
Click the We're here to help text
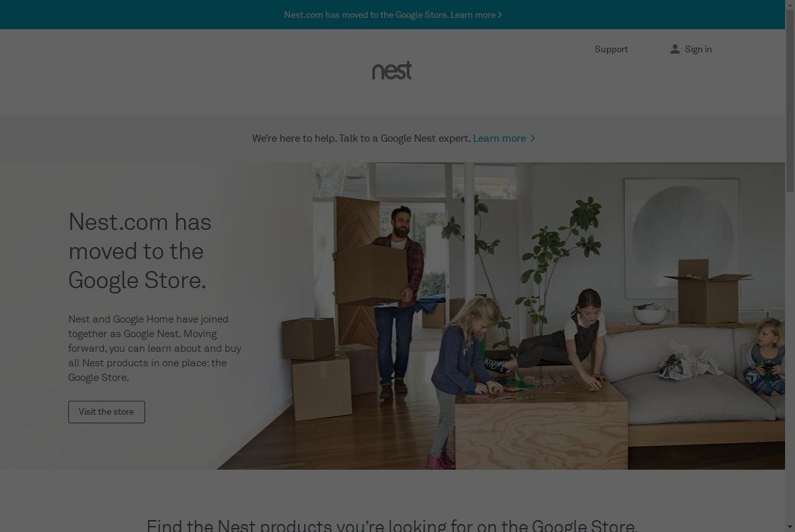tap(361, 138)
